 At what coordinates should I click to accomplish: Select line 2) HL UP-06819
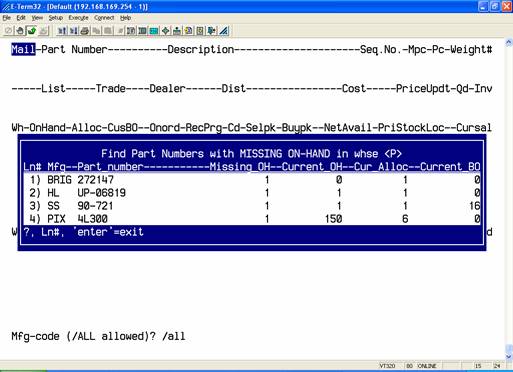tap(252, 193)
